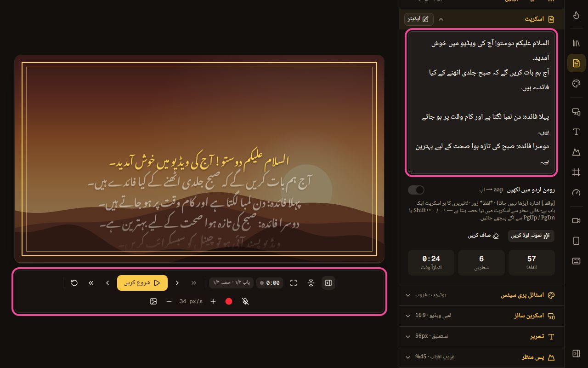
Task: Increase scroll speed with the plus button
Action: coord(213,301)
